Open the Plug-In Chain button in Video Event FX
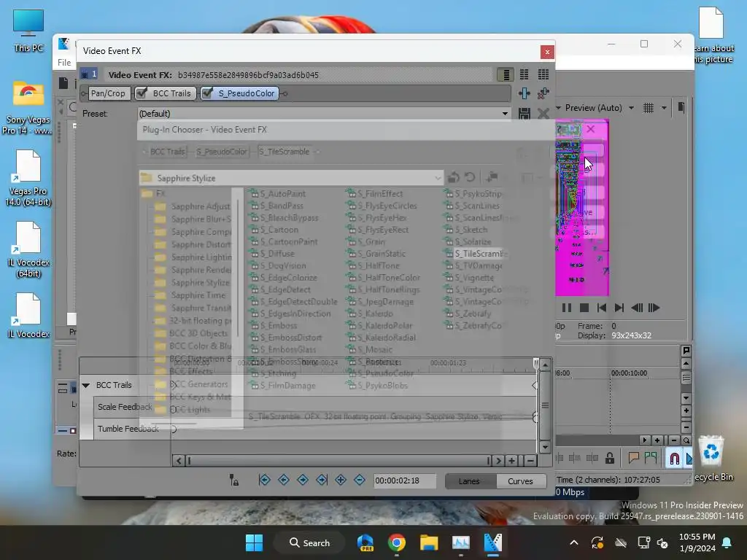 coord(524,93)
